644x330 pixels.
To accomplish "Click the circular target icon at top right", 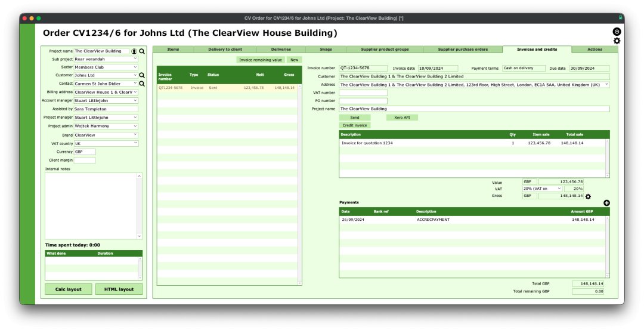I will point(617,31).
